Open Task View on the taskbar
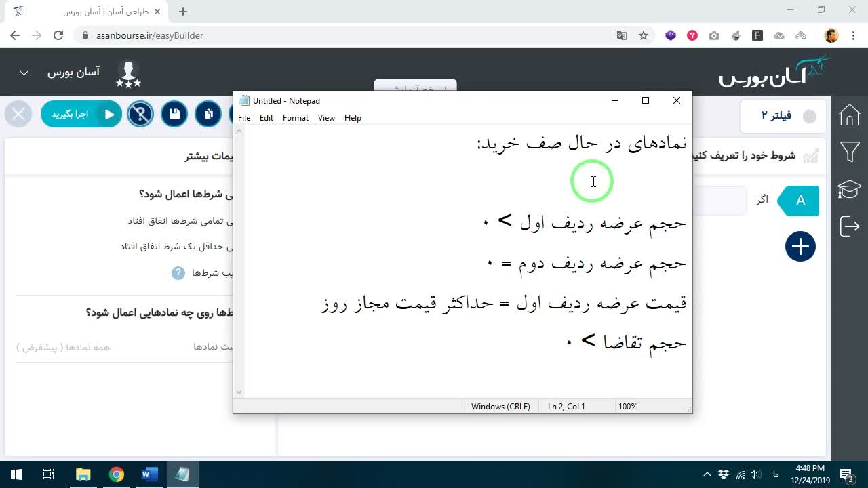The width and height of the screenshot is (868, 488). (49, 474)
